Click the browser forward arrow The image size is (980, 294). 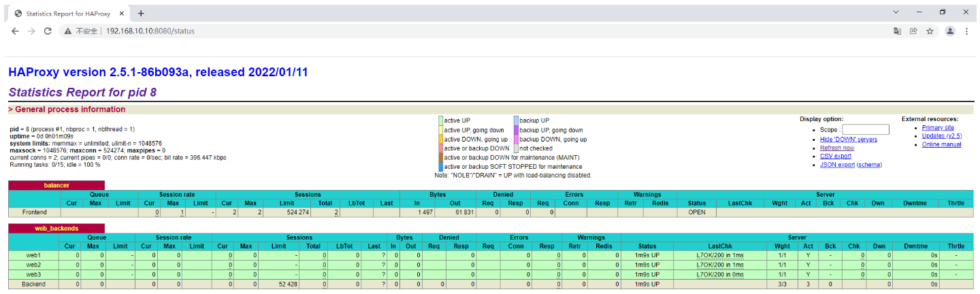pos(31,31)
